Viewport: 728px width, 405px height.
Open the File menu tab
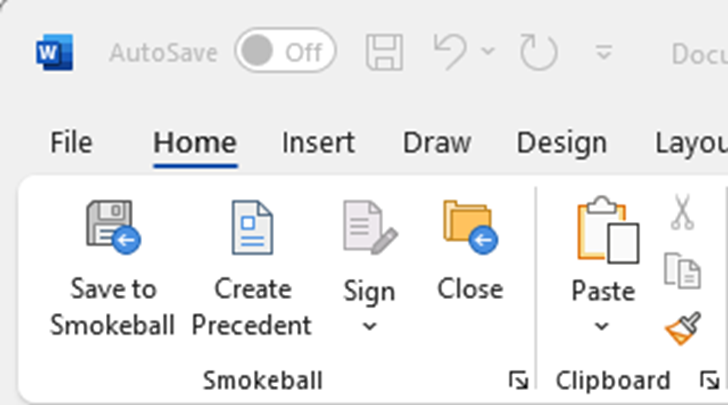[x=71, y=142]
